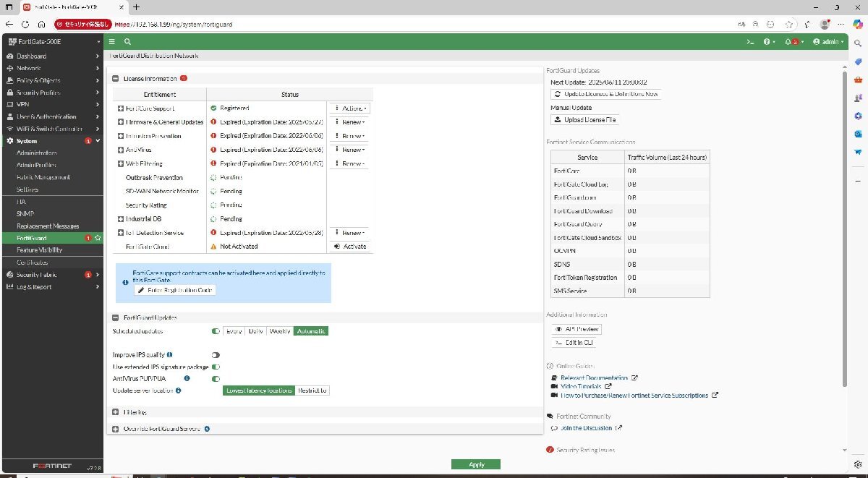Open browser sidebar shopping tag icon
This screenshot has width=868, height=478.
[858, 61]
